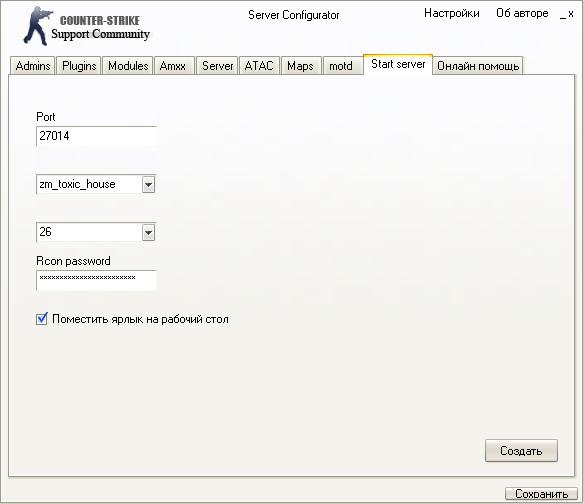Uncheck Поместить ярлык на рабочий стол
The image size is (584, 504).
click(42, 319)
